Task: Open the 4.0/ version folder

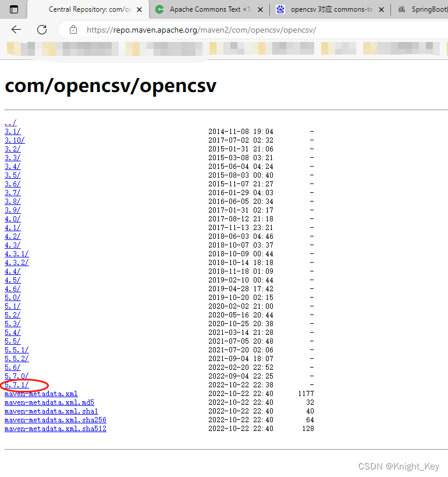Action: coord(12,219)
